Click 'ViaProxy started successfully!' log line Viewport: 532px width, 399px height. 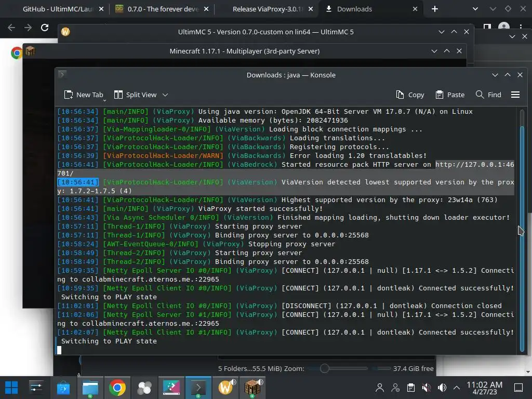190,209
